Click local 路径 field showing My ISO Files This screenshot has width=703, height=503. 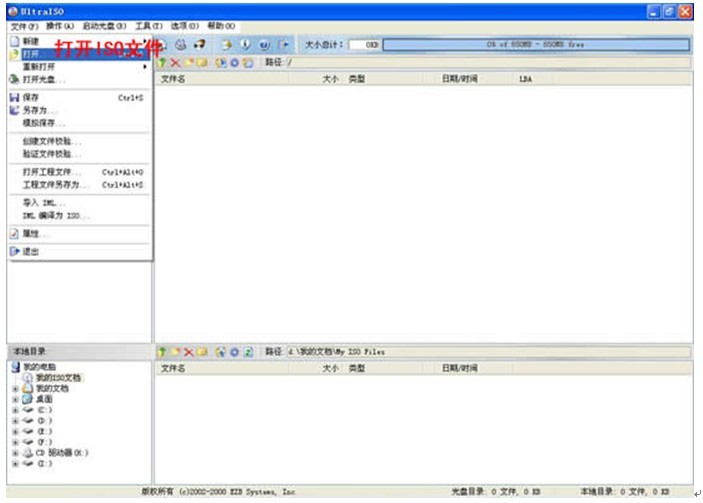488,352
